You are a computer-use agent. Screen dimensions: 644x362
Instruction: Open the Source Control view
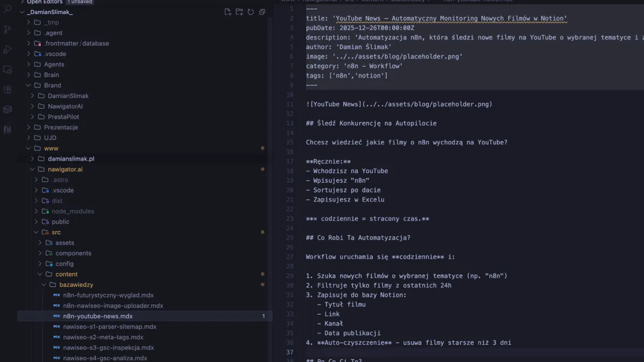tap(8, 29)
